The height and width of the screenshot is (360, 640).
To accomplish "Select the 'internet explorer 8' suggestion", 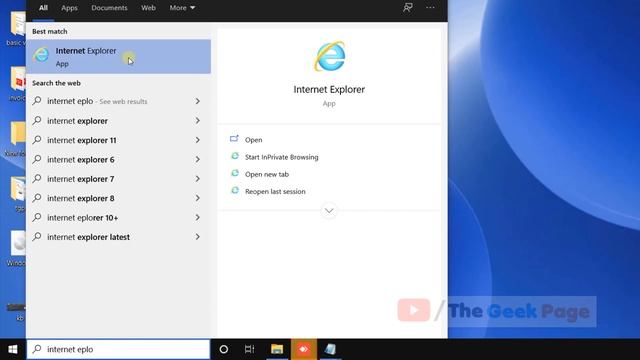I will pyautogui.click(x=118, y=198).
